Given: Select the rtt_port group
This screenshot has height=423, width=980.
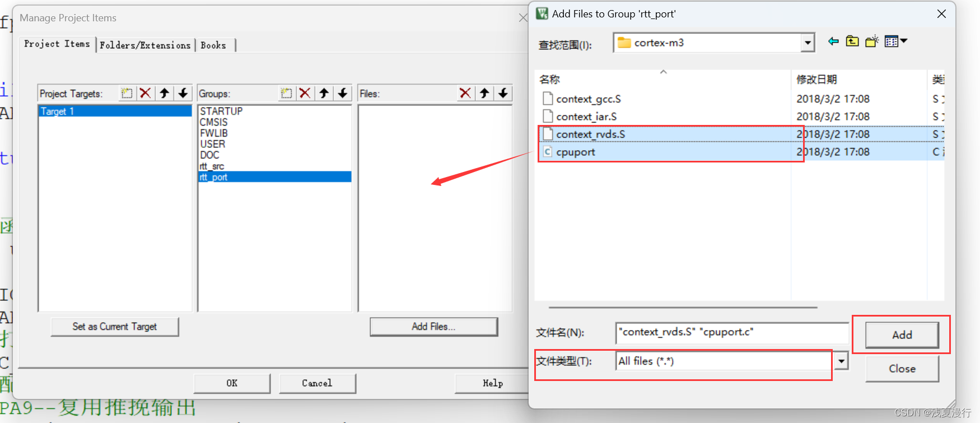Looking at the screenshot, I should coord(274,177).
